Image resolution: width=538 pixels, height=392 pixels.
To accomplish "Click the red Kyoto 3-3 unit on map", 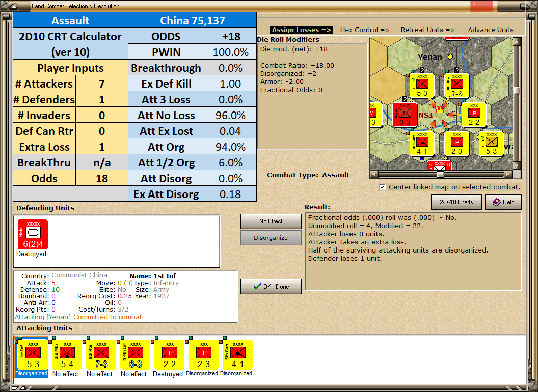I will (405, 115).
